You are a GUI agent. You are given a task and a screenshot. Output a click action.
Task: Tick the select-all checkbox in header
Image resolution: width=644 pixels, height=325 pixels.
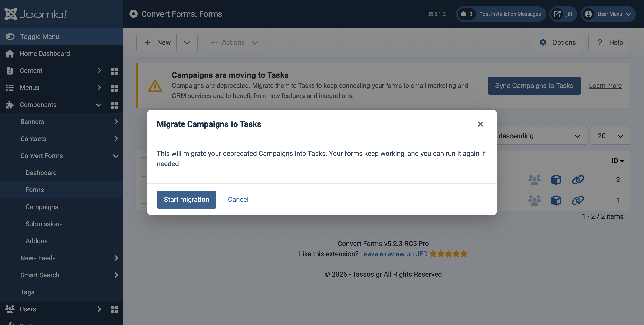(144, 161)
